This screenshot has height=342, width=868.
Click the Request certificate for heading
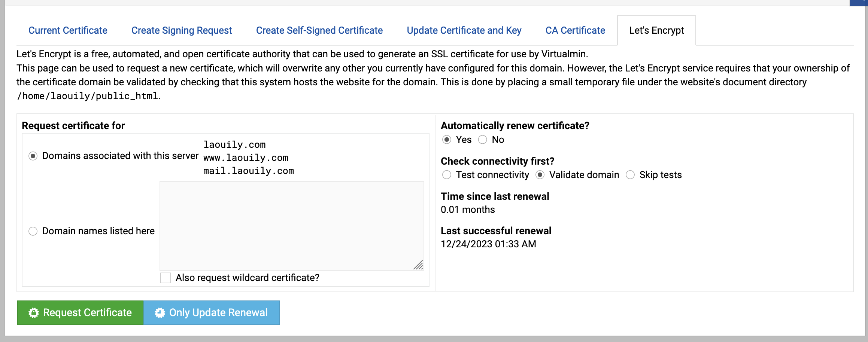coord(73,126)
